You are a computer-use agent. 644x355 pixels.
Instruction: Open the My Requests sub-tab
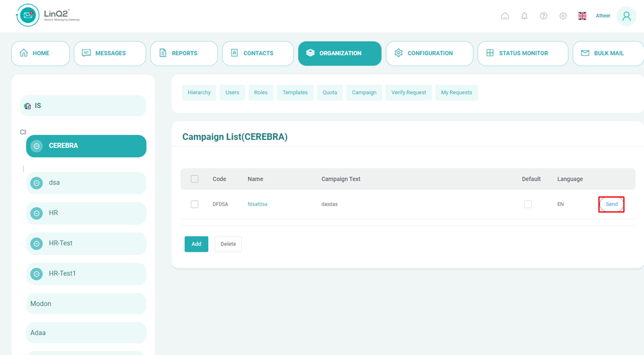coord(457,92)
